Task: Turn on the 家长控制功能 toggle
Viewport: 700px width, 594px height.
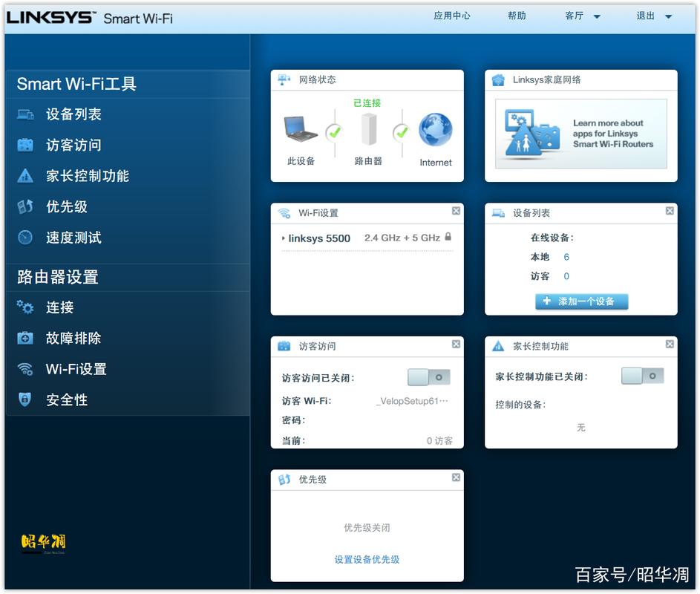Action: pyautogui.click(x=643, y=376)
